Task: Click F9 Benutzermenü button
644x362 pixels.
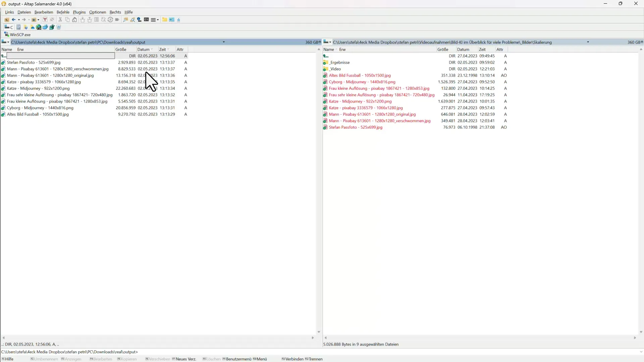Action: pyautogui.click(x=237, y=359)
